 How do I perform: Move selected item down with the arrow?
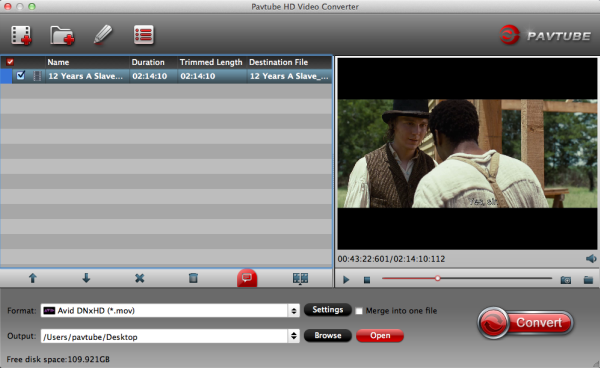86,278
